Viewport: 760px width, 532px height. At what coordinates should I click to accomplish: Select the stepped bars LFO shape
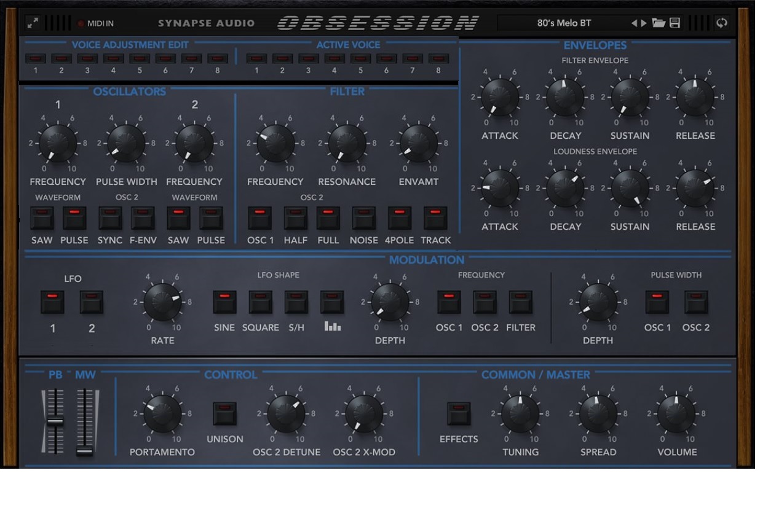pos(332,302)
